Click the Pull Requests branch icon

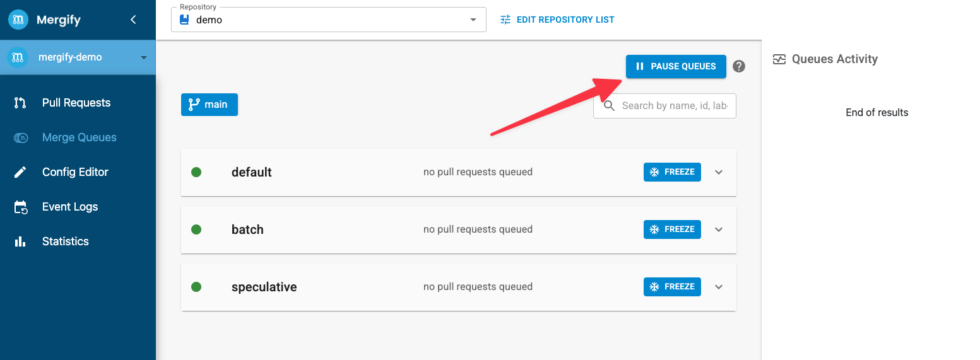(x=20, y=103)
